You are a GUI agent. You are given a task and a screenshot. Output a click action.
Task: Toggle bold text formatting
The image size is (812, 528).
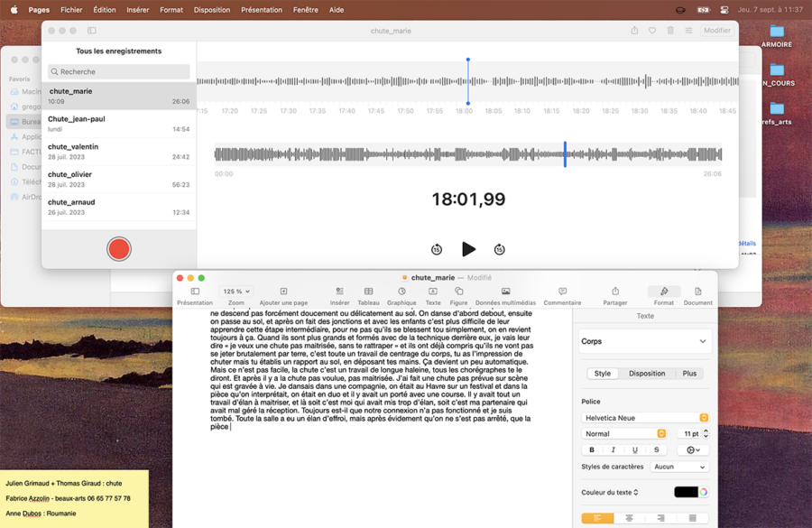click(x=592, y=449)
